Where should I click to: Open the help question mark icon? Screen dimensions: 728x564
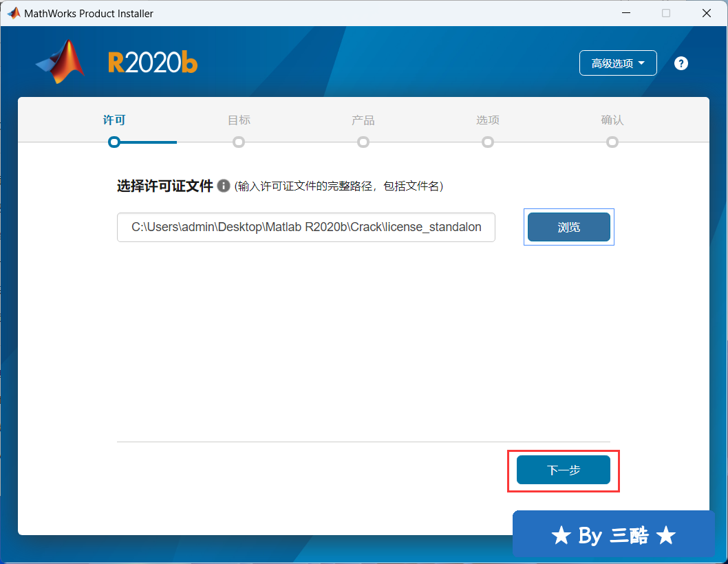click(681, 63)
